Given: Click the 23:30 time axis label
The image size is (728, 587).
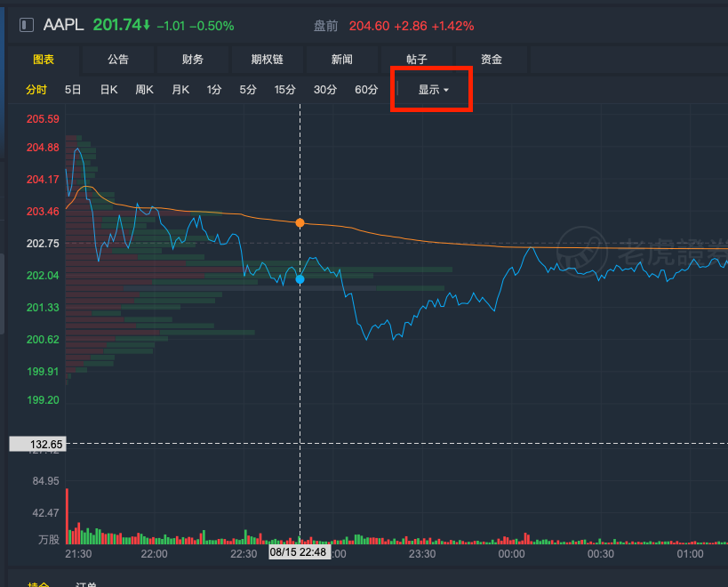Looking at the screenshot, I should tap(422, 554).
